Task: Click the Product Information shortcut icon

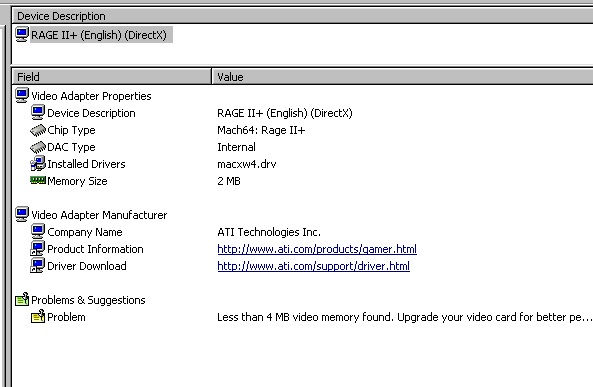Action: click(x=38, y=248)
